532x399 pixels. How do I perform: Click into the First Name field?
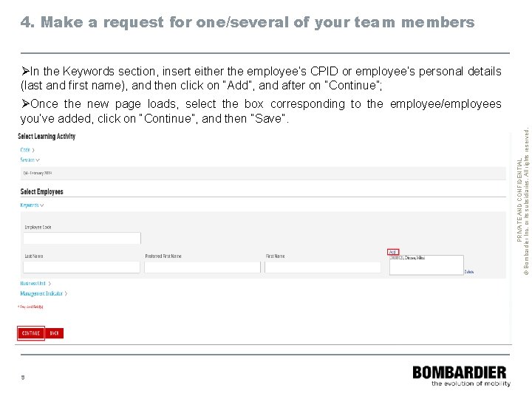tap(322, 267)
